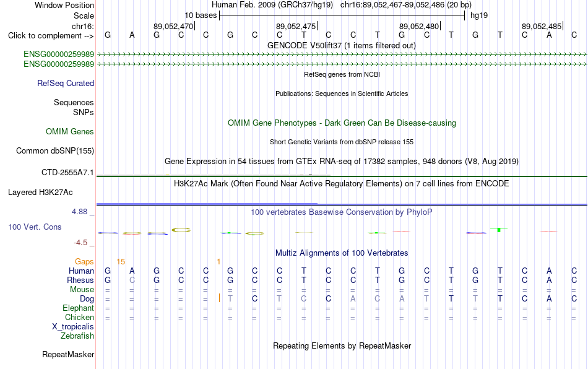Select the Scale track label
The height and width of the screenshot is (369, 588).
tap(84, 15)
